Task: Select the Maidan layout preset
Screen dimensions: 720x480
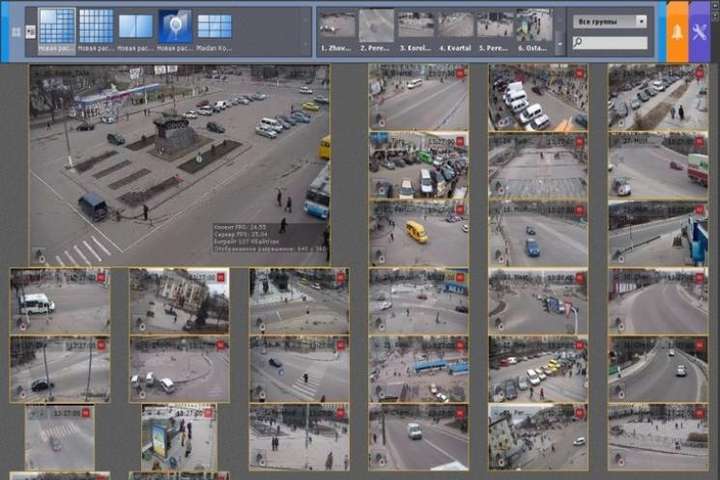Action: [x=214, y=26]
